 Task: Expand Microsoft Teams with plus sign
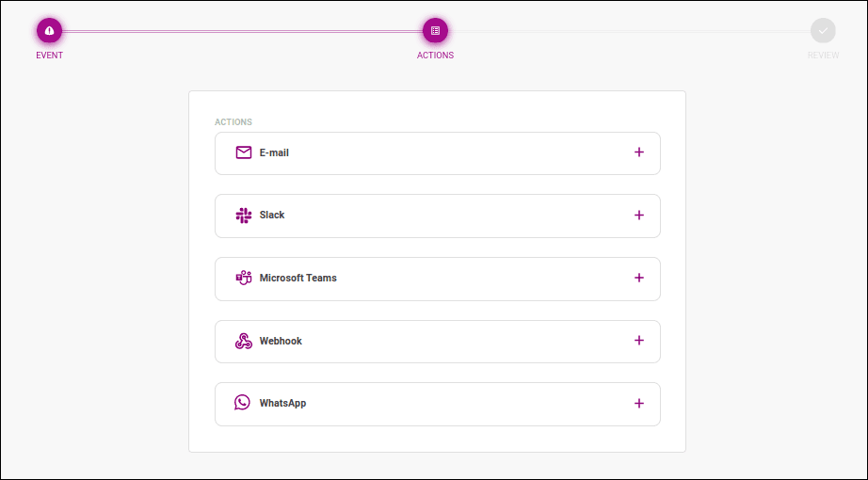click(639, 278)
